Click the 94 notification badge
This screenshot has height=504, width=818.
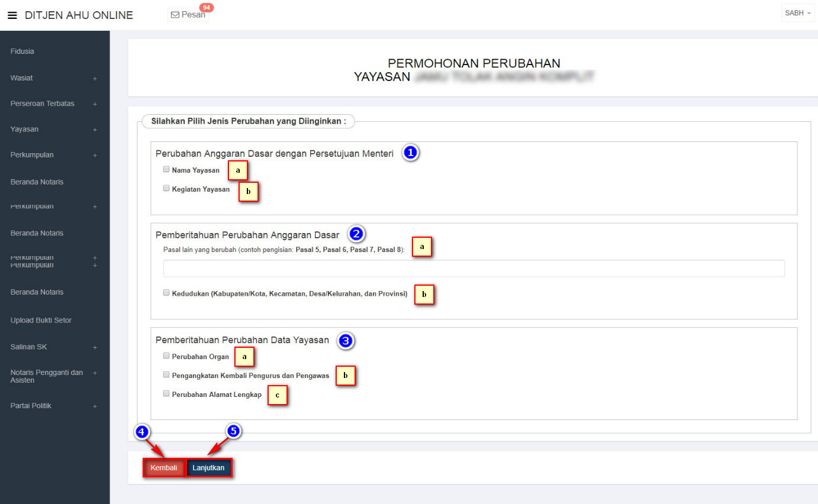point(207,8)
